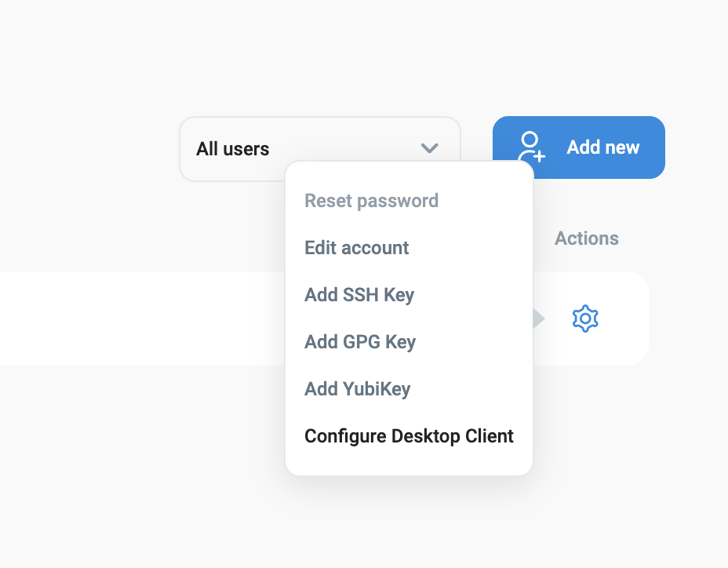Open the All users filter dropdown
Image resolution: width=728 pixels, height=568 pixels.
pyautogui.click(x=319, y=148)
